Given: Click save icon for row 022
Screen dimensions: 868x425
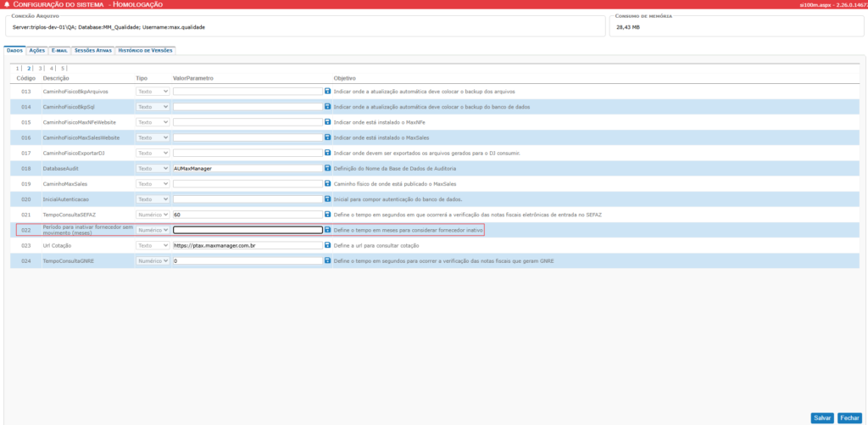Looking at the screenshot, I should pyautogui.click(x=327, y=229).
